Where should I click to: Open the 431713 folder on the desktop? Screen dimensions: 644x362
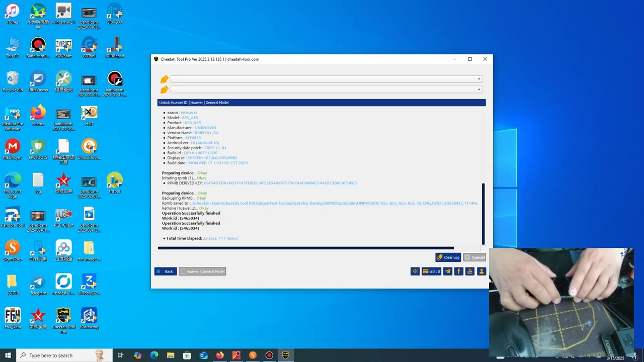click(x=13, y=285)
